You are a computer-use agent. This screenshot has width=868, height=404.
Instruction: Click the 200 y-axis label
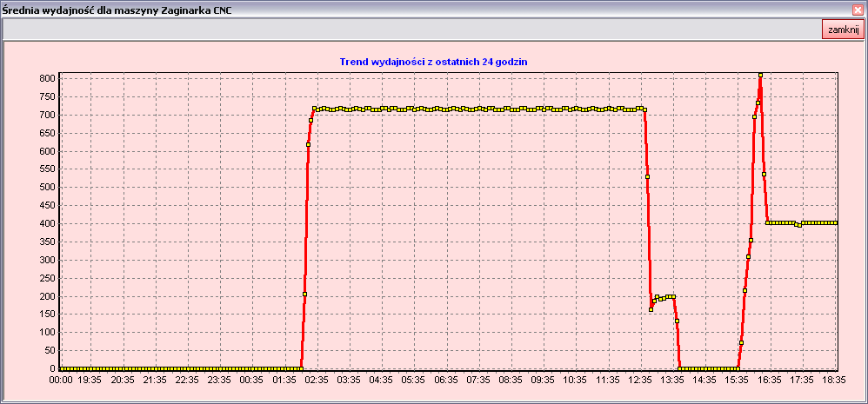(48, 296)
